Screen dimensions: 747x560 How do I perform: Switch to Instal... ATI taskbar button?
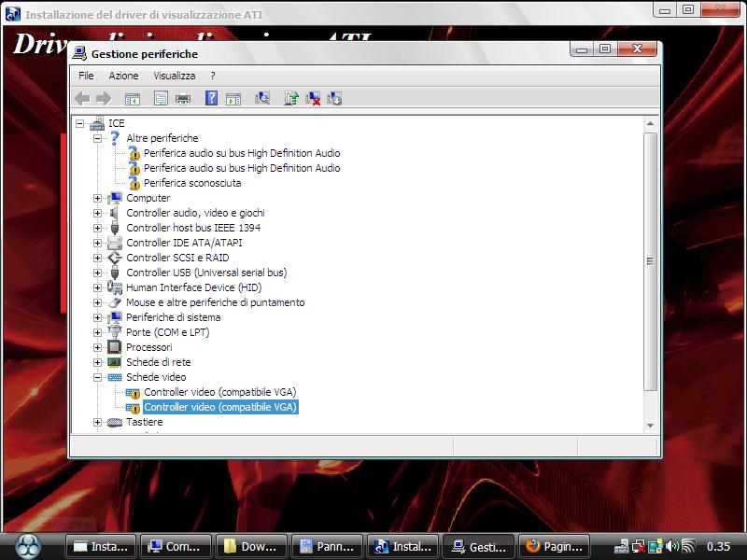click(402, 546)
